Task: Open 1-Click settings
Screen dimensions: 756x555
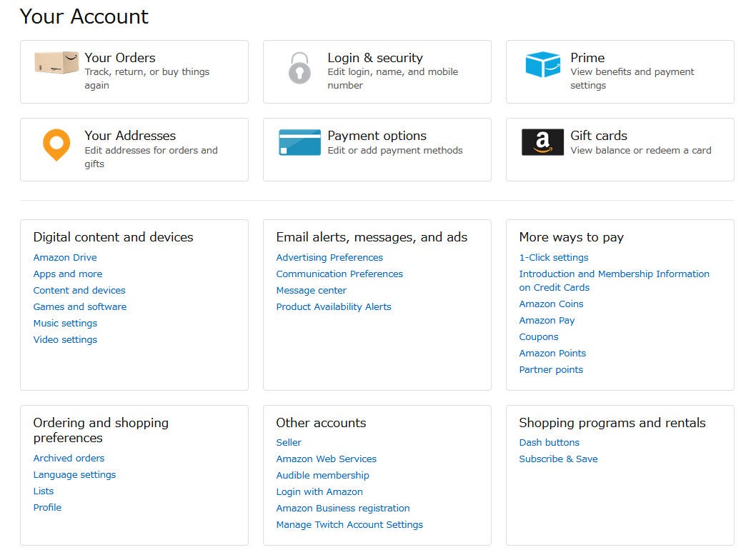Action: tap(554, 258)
